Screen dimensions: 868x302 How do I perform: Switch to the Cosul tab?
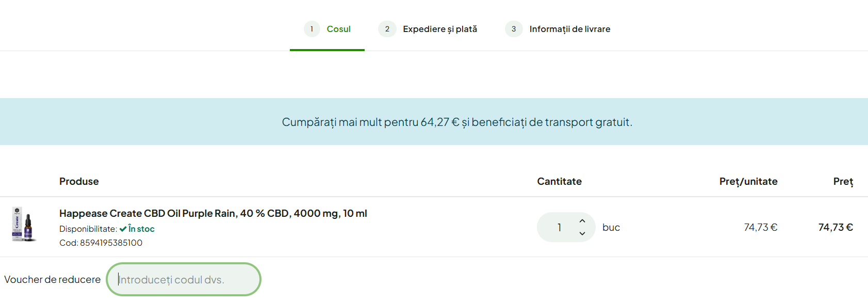(339, 29)
